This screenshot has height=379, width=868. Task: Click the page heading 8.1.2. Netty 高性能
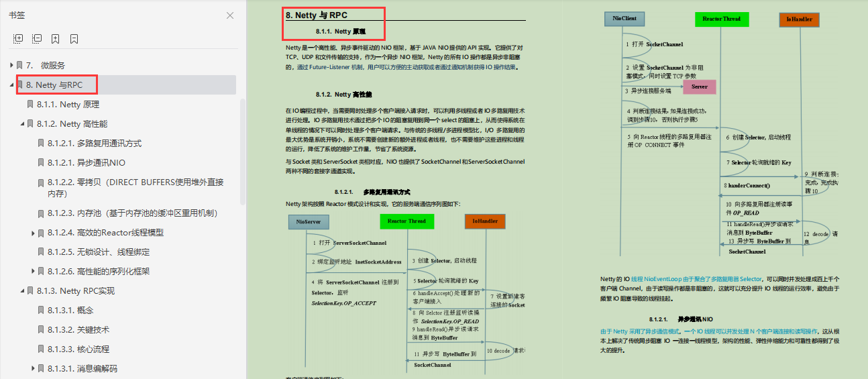point(343,95)
